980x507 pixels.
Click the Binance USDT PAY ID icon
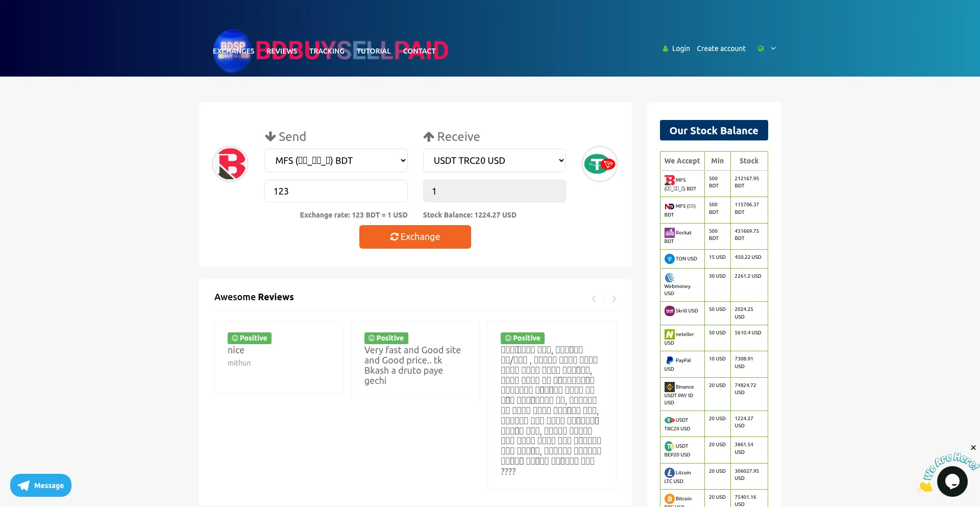[669, 387]
